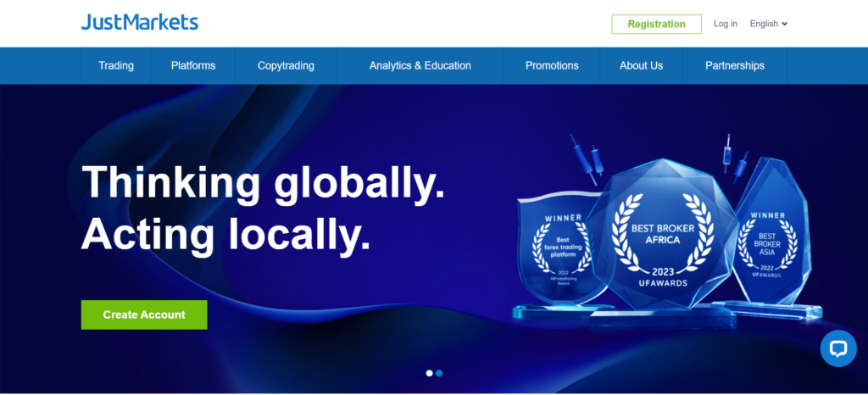Click the green Create Account button
The image size is (868, 395).
144,314
